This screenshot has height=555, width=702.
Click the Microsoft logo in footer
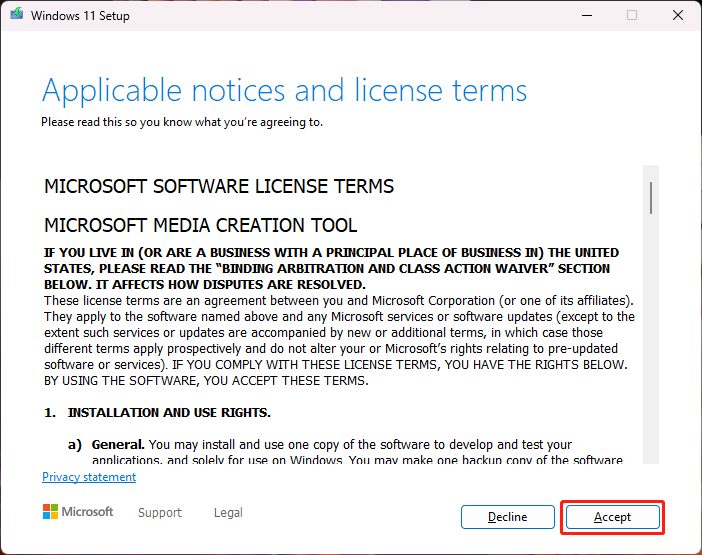point(78,512)
